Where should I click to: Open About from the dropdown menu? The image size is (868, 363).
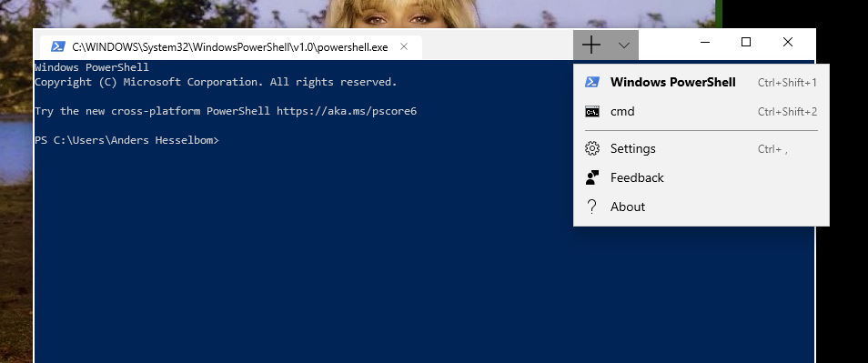[701, 207]
